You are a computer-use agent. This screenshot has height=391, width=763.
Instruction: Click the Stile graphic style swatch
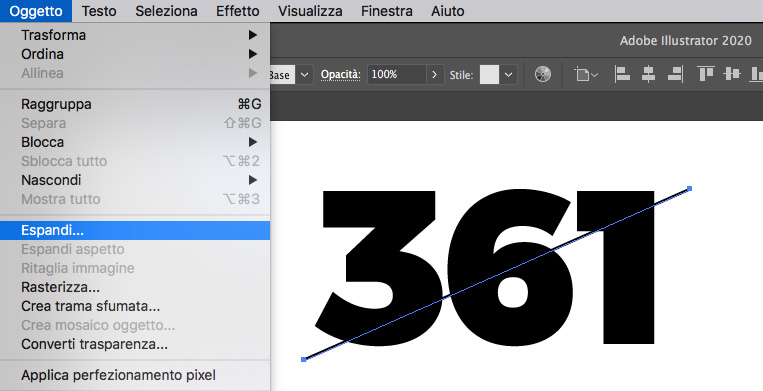(x=489, y=75)
